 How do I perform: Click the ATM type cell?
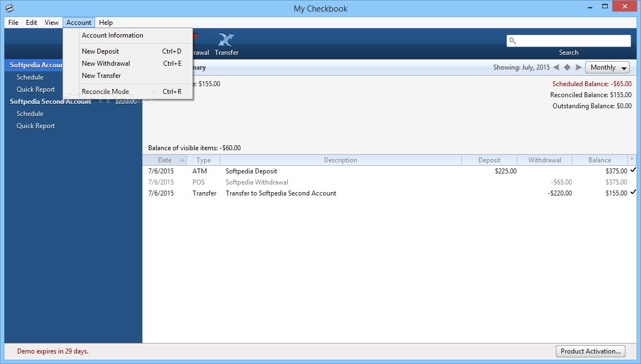200,171
